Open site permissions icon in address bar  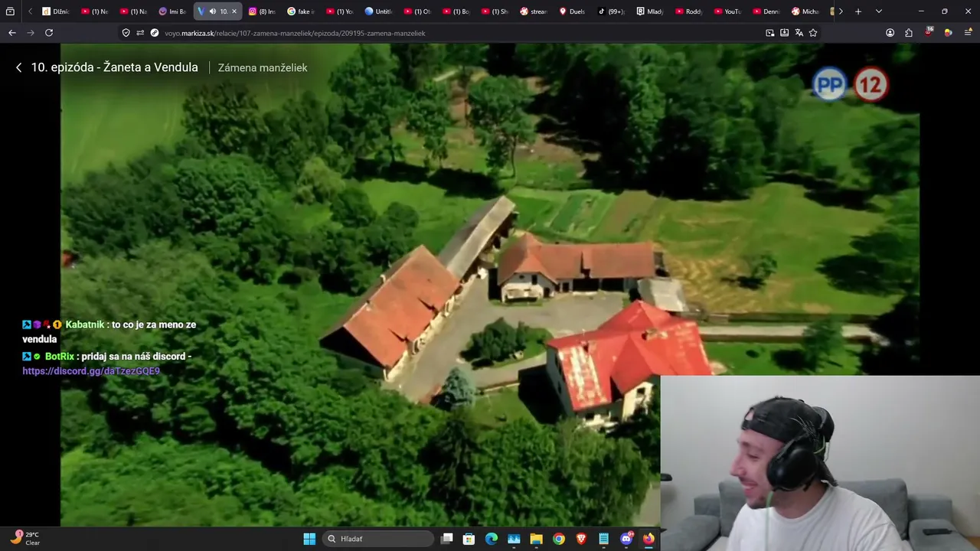coord(140,33)
